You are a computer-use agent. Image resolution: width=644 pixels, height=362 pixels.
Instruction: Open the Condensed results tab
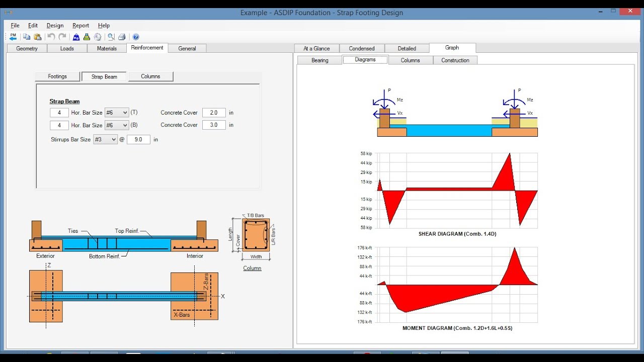[362, 48]
